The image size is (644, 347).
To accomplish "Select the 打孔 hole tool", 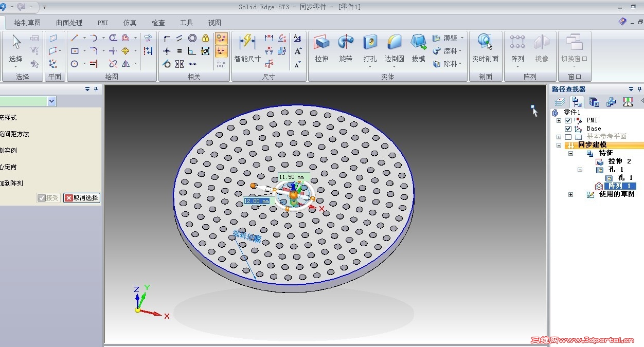I will [x=370, y=49].
